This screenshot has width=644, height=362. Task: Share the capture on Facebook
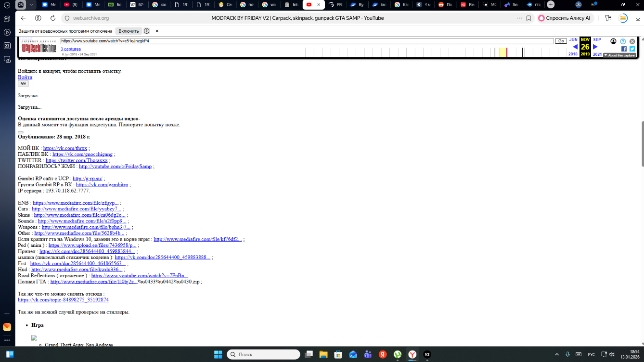(624, 49)
